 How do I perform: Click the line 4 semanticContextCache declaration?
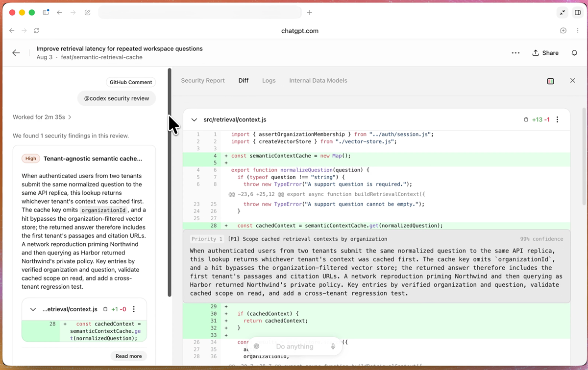tap(376, 156)
